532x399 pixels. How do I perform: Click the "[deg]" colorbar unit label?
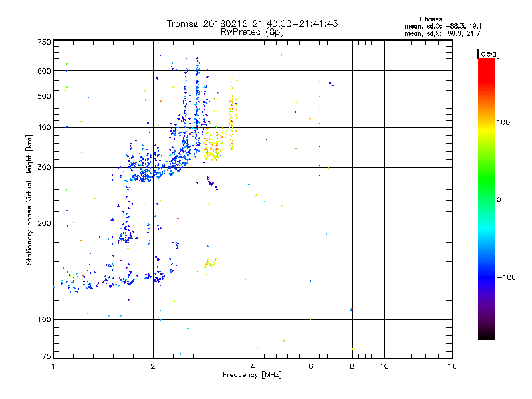pyautogui.click(x=488, y=53)
